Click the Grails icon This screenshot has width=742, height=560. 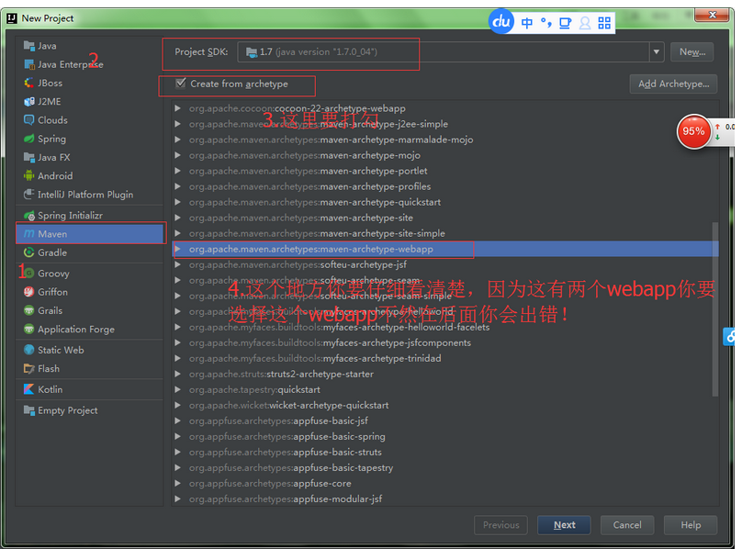click(x=28, y=310)
